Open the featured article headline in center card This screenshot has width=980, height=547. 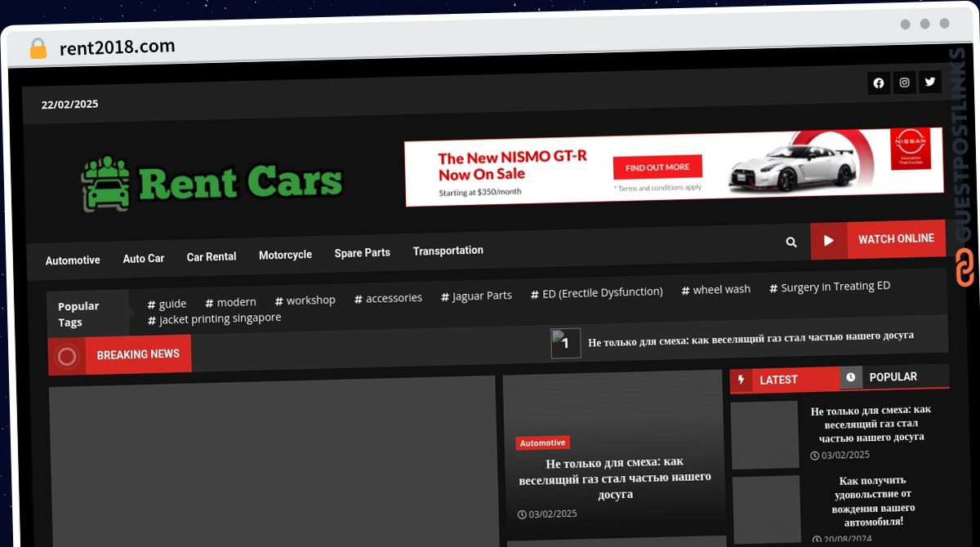coord(615,478)
